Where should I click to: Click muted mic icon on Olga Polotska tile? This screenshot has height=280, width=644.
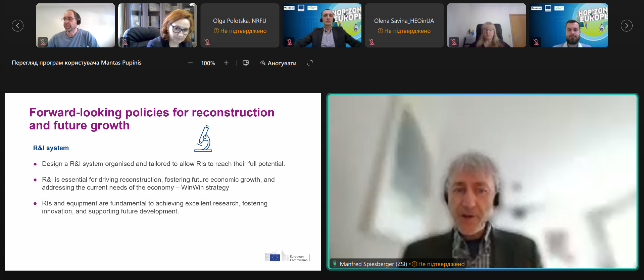tap(207, 42)
